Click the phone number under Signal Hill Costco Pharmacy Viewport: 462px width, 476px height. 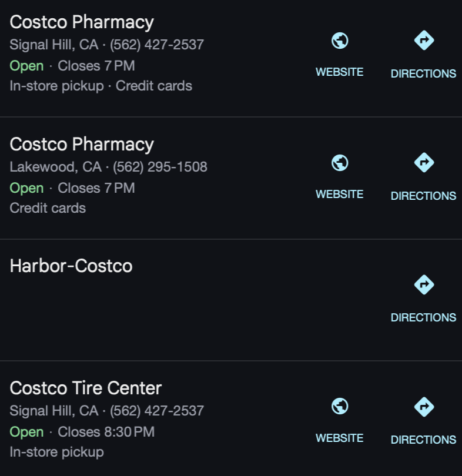coord(157,45)
